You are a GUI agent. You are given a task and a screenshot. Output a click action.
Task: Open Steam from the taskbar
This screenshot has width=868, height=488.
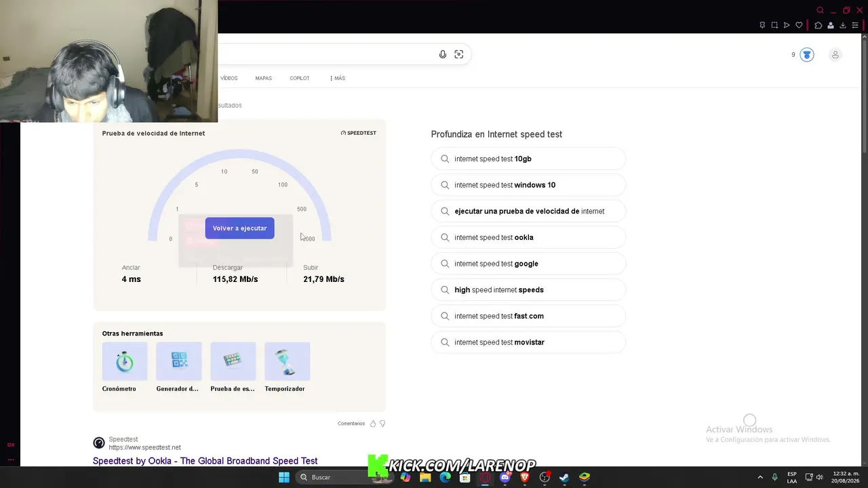pyautogui.click(x=564, y=477)
